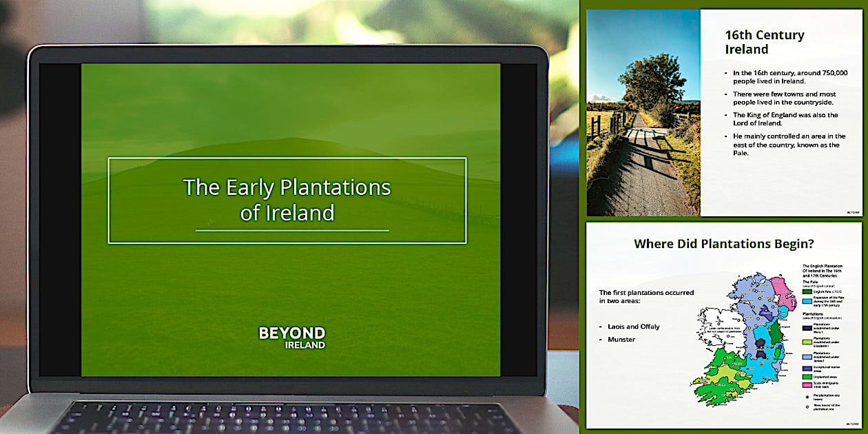Viewport: 868px width, 434px height.
Task: Click the 'Plantations established under Elizabeth I' swatch
Action: (806, 342)
